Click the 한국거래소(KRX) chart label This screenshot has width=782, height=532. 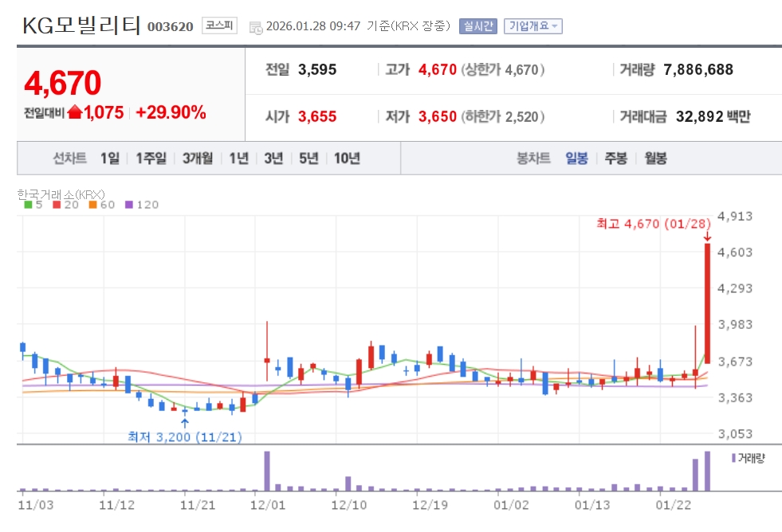(61, 194)
